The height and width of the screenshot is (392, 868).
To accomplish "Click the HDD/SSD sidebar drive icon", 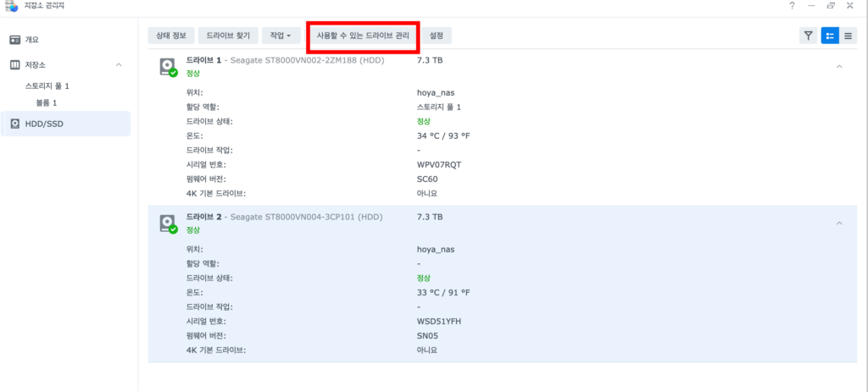I will point(15,124).
